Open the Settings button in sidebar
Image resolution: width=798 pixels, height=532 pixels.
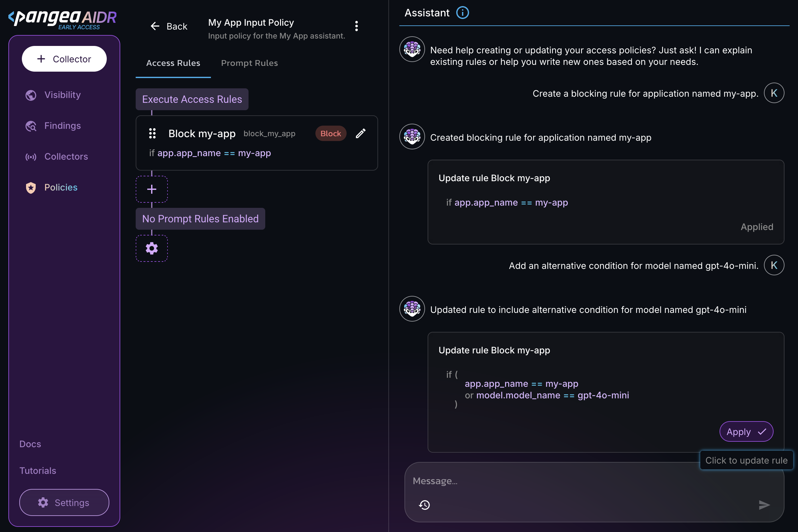click(64, 502)
